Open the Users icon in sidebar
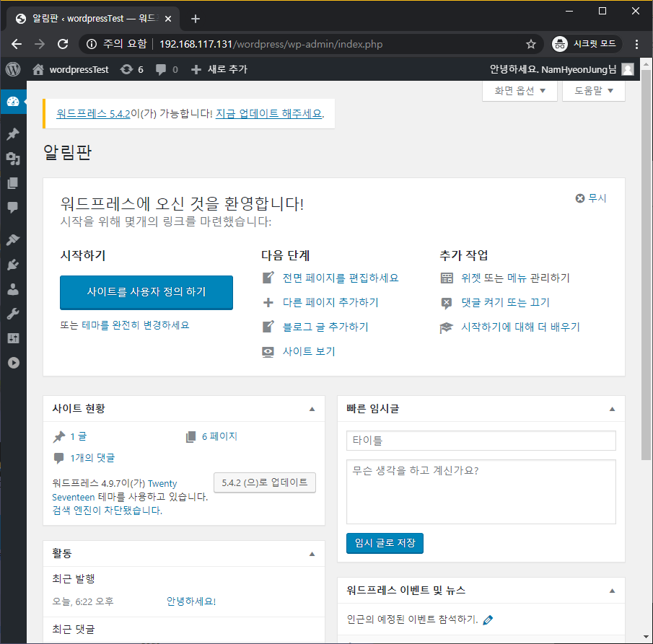 pyautogui.click(x=13, y=289)
